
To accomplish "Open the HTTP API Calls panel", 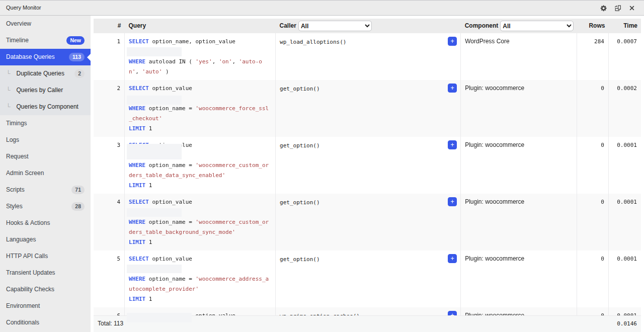I will click(45, 256).
